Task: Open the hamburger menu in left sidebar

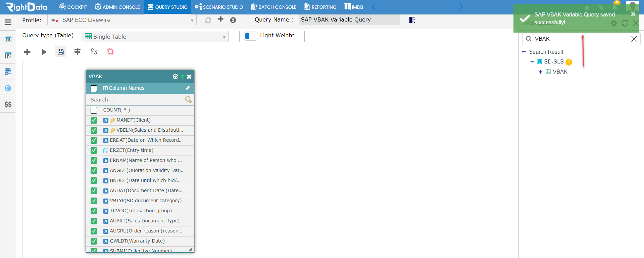Action: [x=8, y=22]
